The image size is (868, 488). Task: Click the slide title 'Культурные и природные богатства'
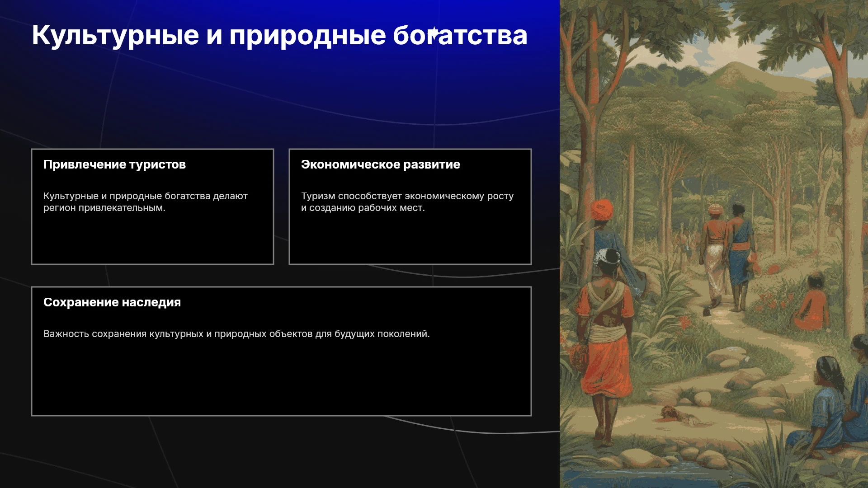coord(279,36)
